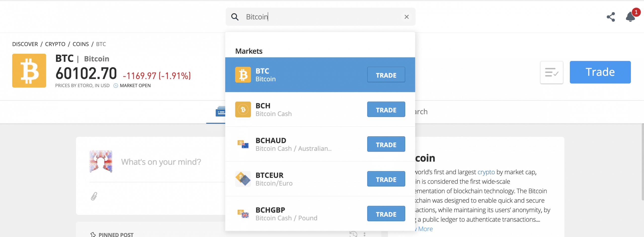Go to CRYPTO in the breadcrumb
644x237 pixels.
[x=55, y=44]
